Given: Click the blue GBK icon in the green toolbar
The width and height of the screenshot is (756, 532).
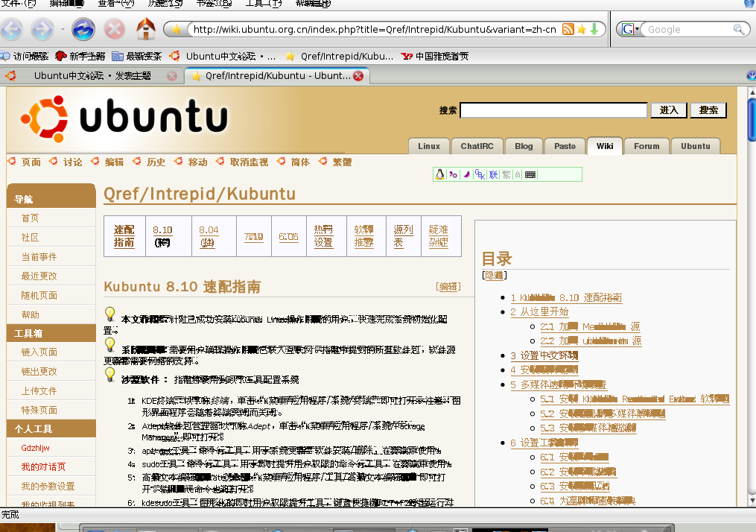Looking at the screenshot, I should (x=480, y=174).
